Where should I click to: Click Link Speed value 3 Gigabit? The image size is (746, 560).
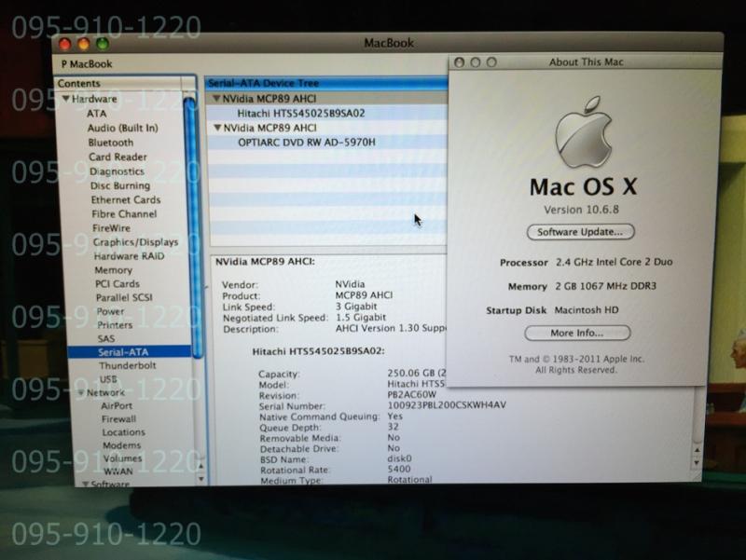point(356,307)
